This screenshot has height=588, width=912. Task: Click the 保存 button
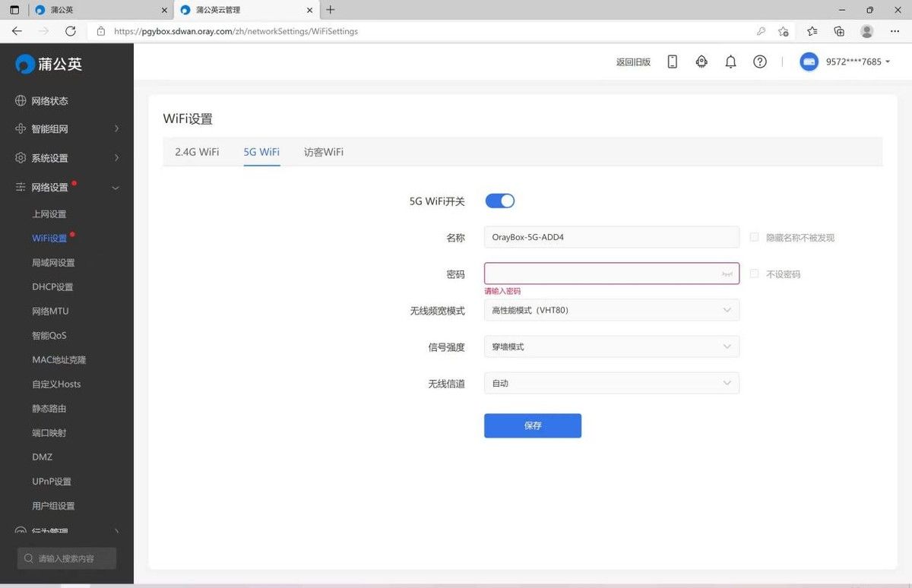[533, 425]
